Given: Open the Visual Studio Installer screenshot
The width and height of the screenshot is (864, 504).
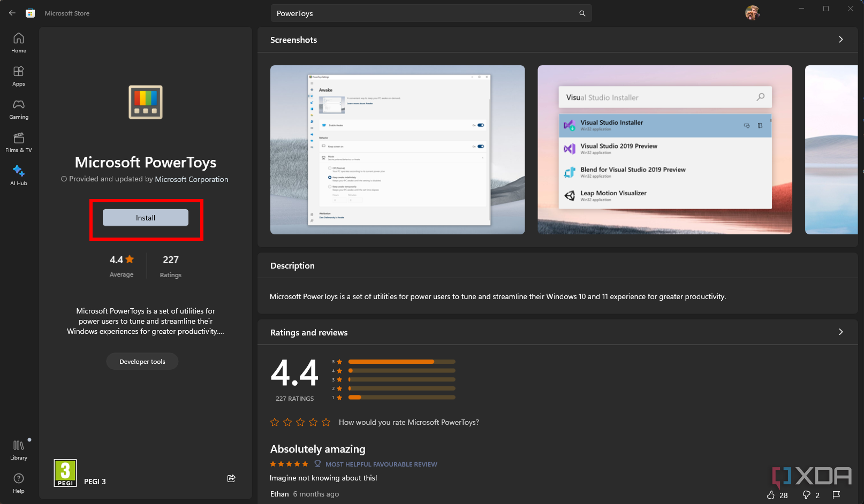Looking at the screenshot, I should (665, 150).
